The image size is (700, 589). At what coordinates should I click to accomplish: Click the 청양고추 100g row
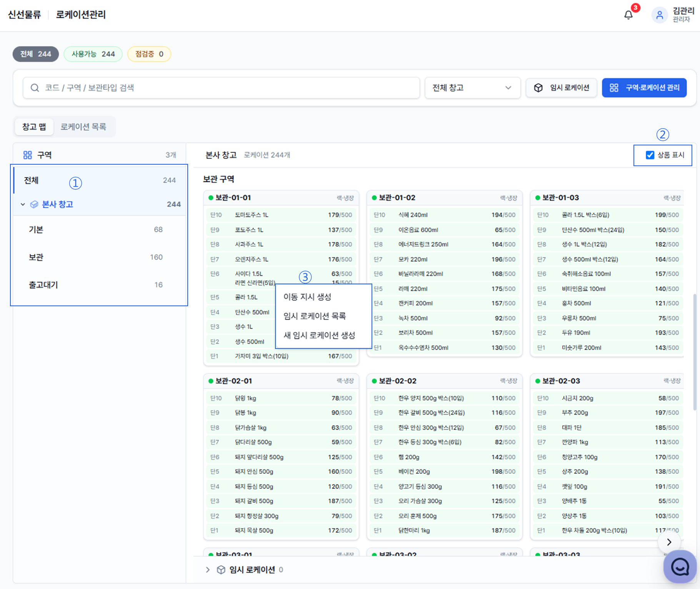pyautogui.click(x=608, y=457)
